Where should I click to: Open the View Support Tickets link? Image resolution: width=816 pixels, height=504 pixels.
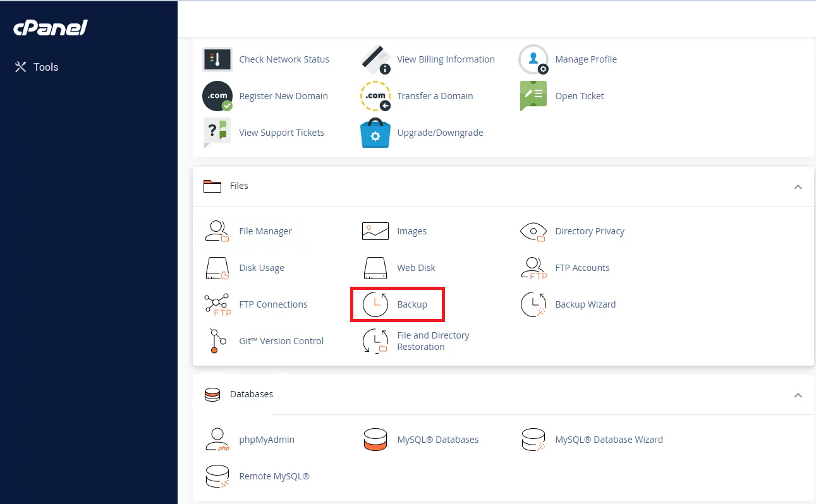[x=282, y=133]
